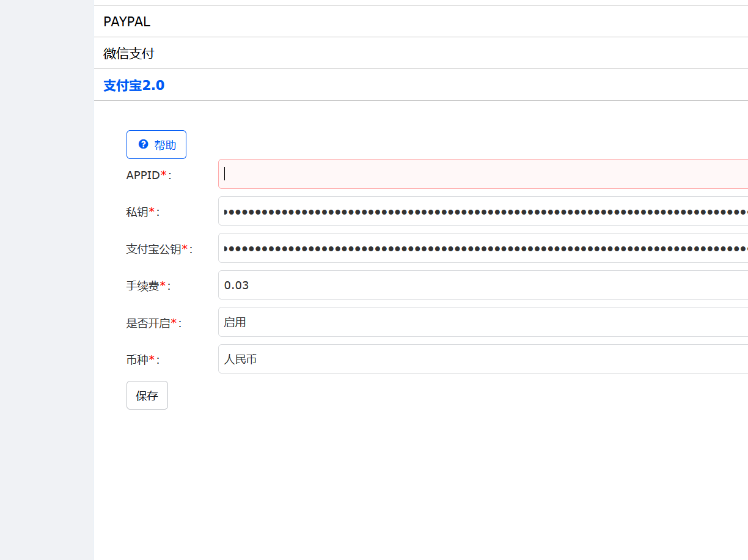The image size is (748, 560).
Task: Open the PAYPAL payment section
Action: pyautogui.click(x=421, y=21)
